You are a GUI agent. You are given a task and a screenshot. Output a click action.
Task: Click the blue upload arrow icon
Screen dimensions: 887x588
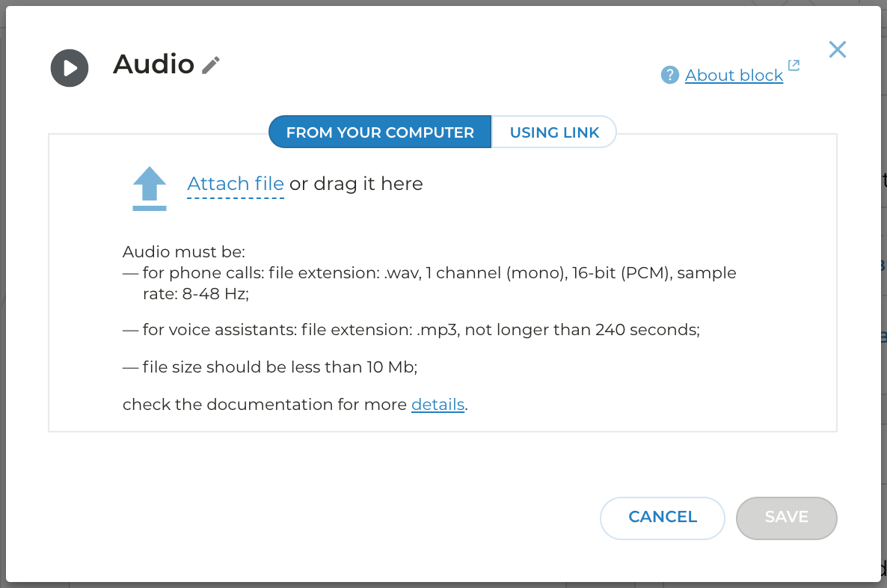pyautogui.click(x=150, y=188)
